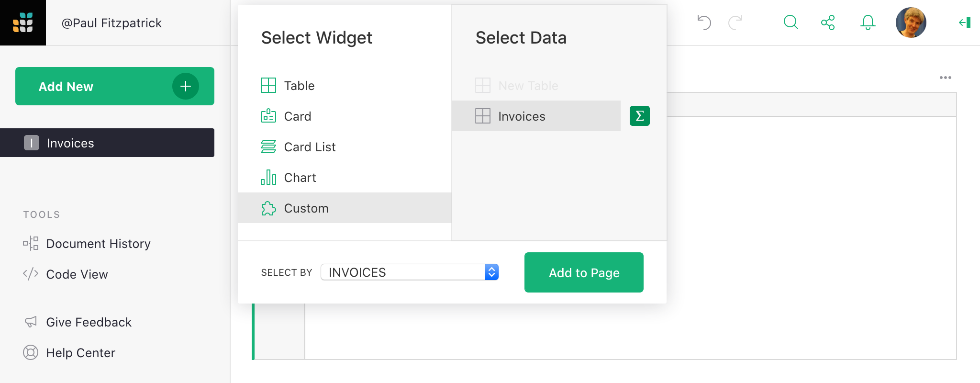This screenshot has width=980, height=383.
Task: Toggle the sigma summary button for Invoices
Action: click(x=639, y=116)
